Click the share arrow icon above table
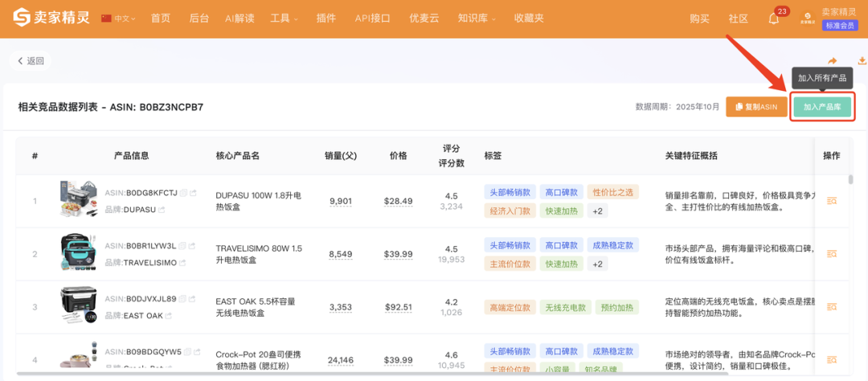 832,61
